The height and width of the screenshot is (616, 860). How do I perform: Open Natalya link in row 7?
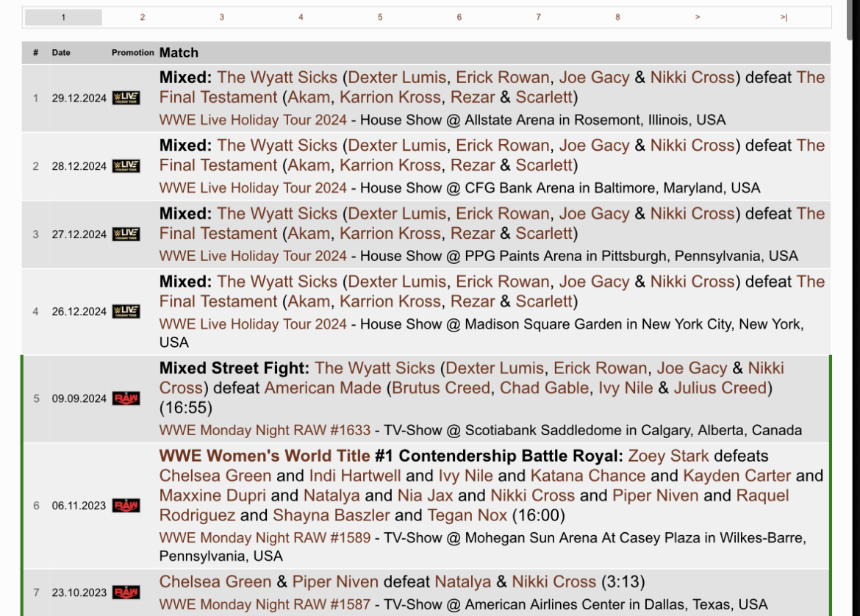(x=463, y=581)
